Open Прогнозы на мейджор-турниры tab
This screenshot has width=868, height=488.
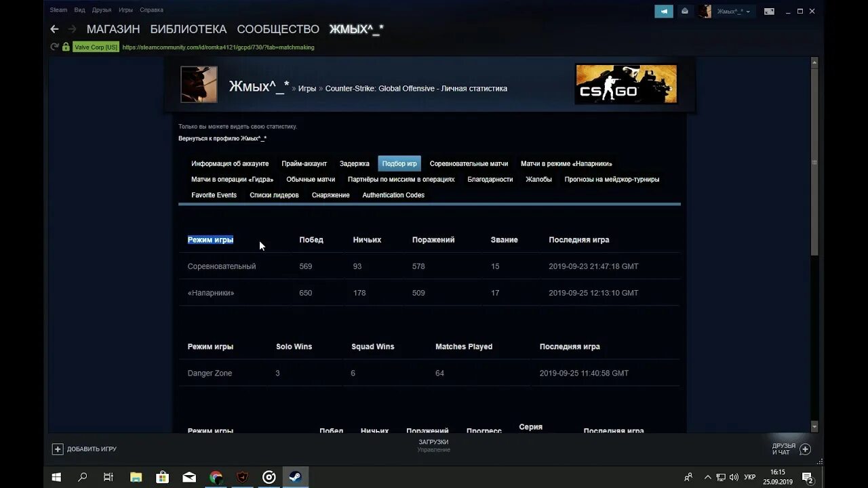pos(612,180)
